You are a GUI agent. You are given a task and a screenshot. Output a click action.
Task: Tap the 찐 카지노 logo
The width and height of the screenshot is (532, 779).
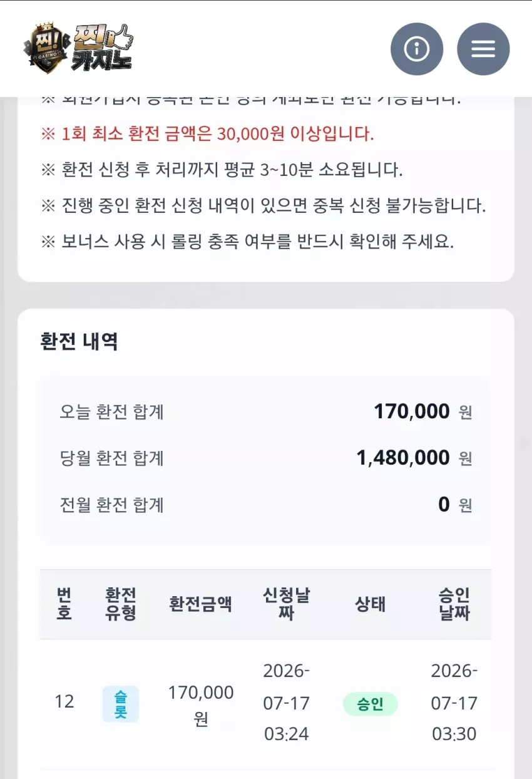click(x=78, y=48)
